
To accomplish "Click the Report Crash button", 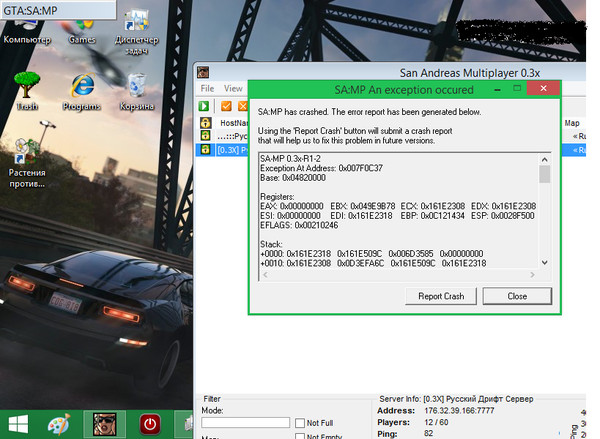I will 440,296.
